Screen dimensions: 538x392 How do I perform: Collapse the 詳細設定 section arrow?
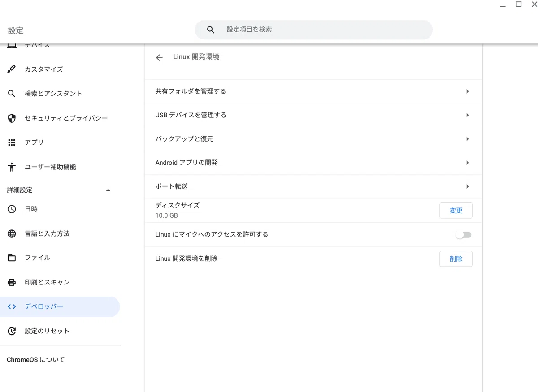pyautogui.click(x=108, y=190)
